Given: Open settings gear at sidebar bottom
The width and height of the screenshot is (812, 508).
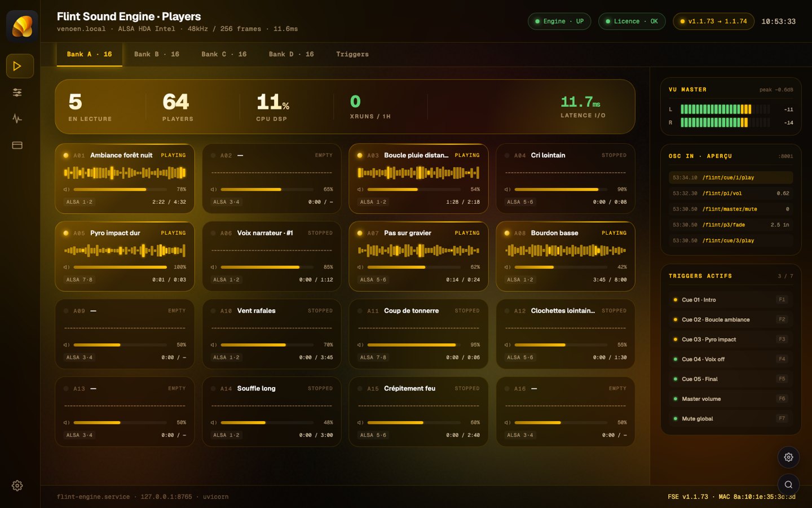Looking at the screenshot, I should tap(17, 485).
